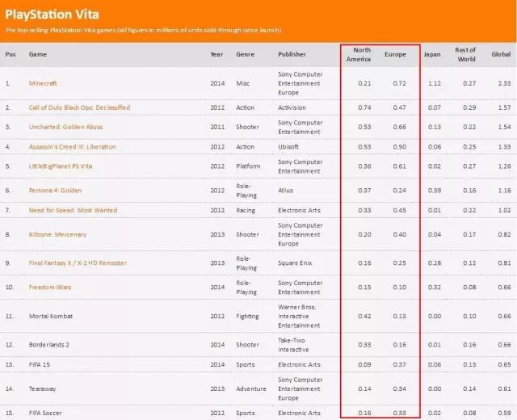Click Call of Duty North America value 0.74
This screenshot has height=420, width=517.
[x=364, y=107]
